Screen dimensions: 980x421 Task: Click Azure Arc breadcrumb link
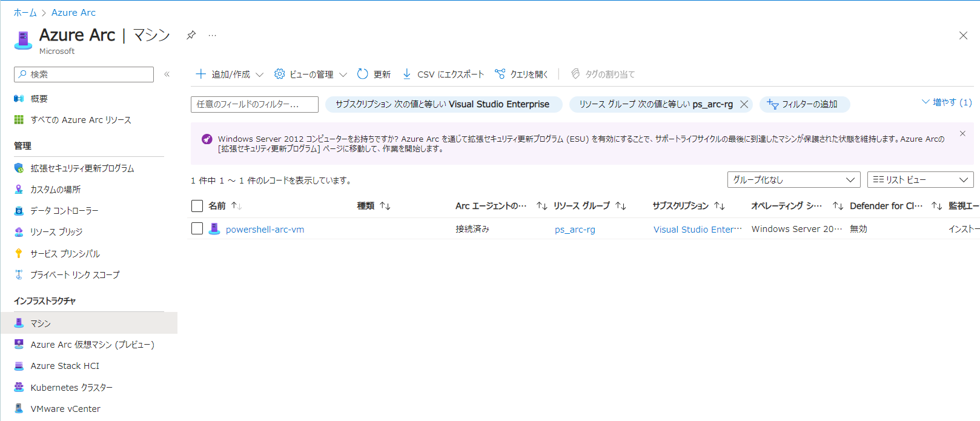pos(73,13)
